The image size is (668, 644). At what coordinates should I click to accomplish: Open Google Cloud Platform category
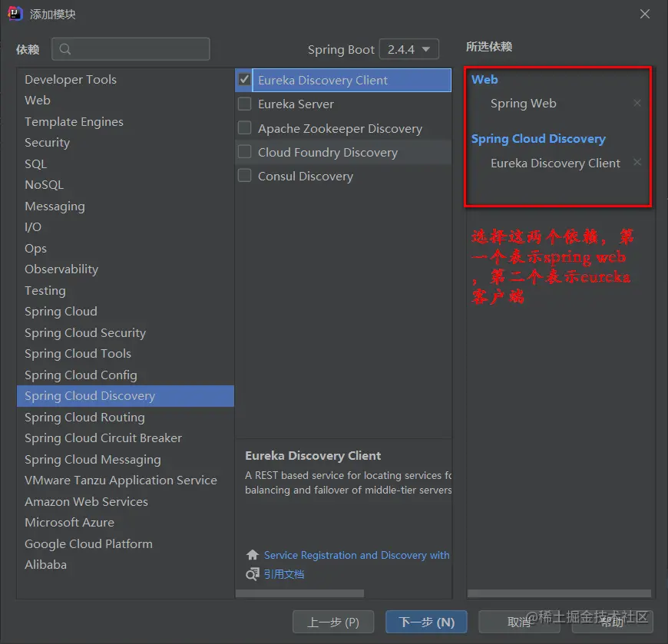tap(125, 543)
